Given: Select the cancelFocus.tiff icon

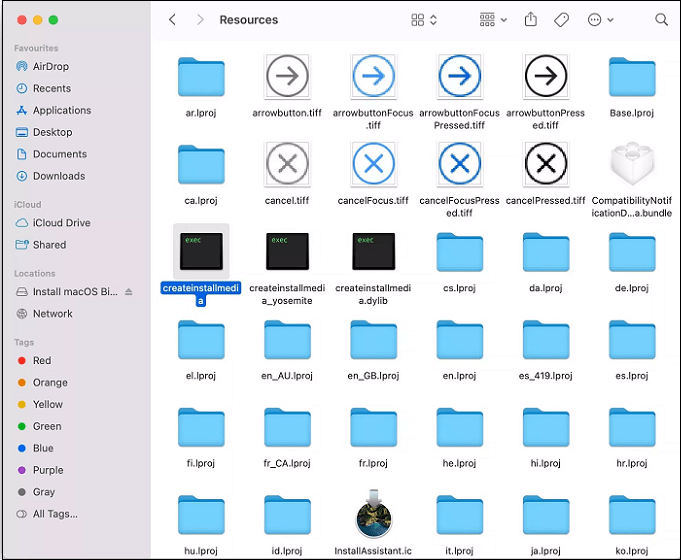Looking at the screenshot, I should pos(373,163).
